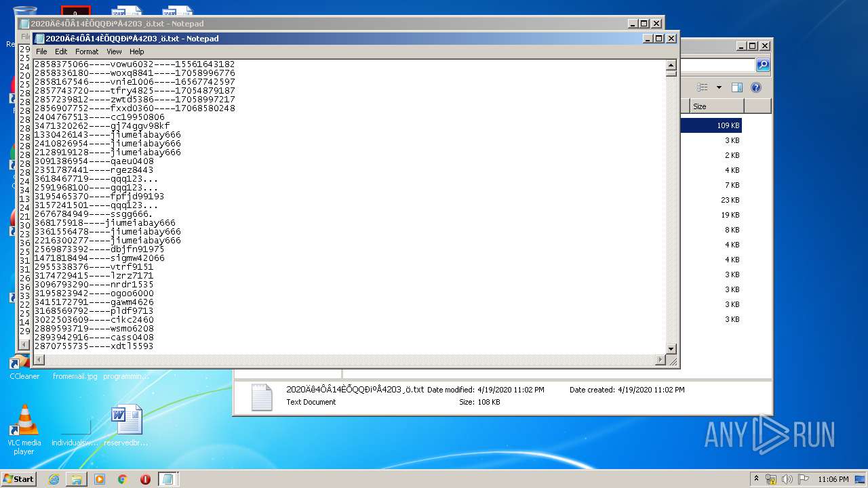The width and height of the screenshot is (868, 488).
Task: Click the Start button
Action: (19, 479)
